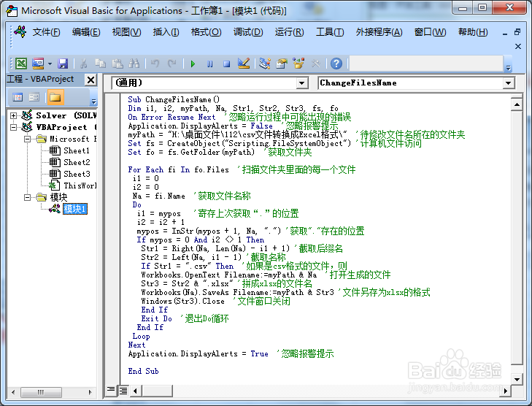Click the Break pause icon
The width and height of the screenshot is (532, 406).
tap(210, 64)
